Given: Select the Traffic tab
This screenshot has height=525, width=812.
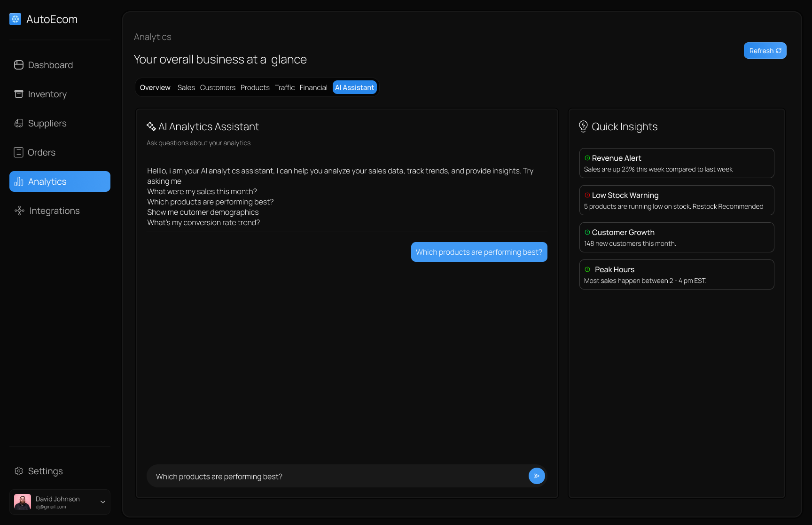Looking at the screenshot, I should (285, 87).
